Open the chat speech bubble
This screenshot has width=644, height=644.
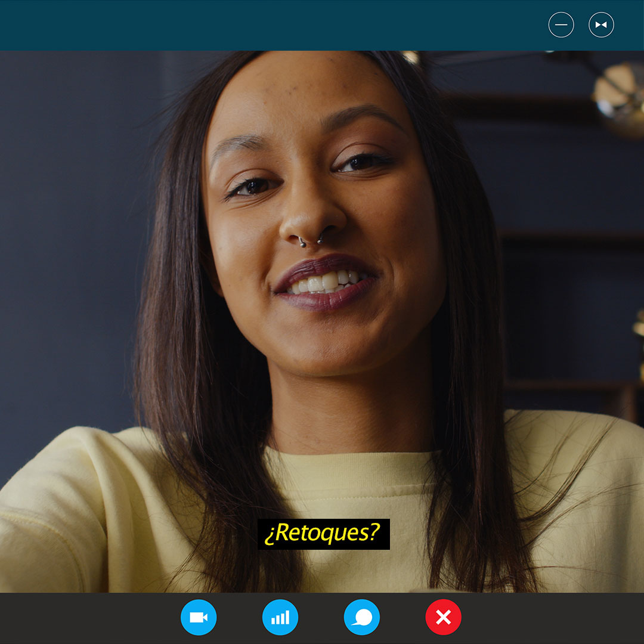pyautogui.click(x=362, y=617)
